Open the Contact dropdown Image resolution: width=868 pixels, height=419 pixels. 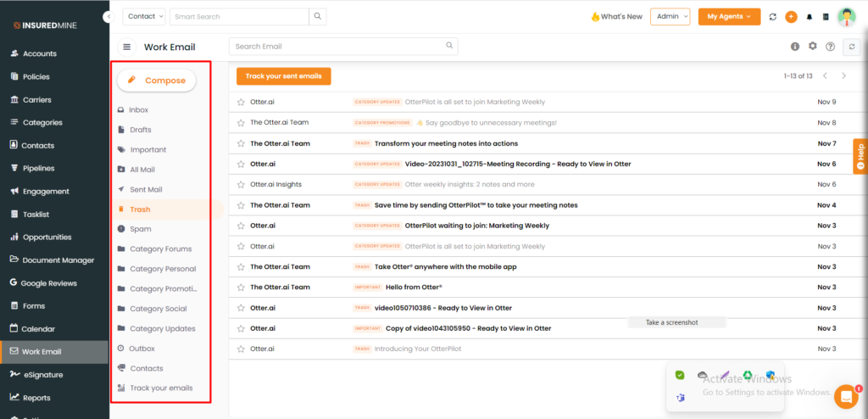[144, 17]
